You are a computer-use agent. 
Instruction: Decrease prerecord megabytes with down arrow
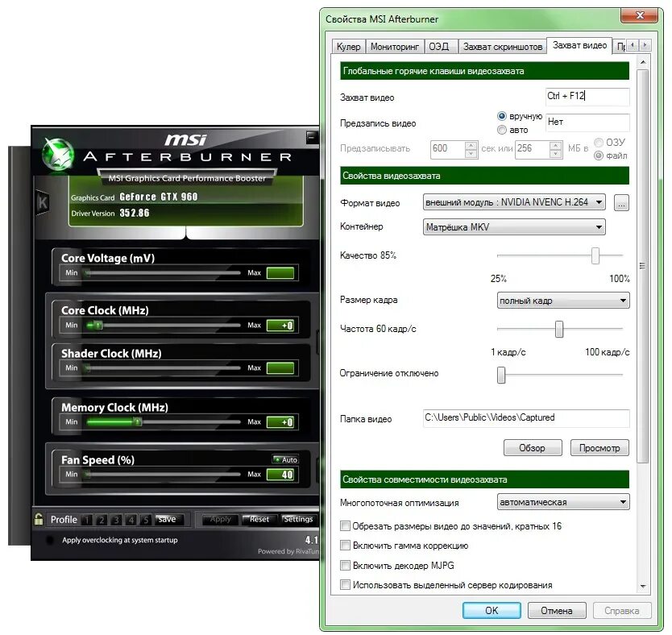click(x=556, y=153)
